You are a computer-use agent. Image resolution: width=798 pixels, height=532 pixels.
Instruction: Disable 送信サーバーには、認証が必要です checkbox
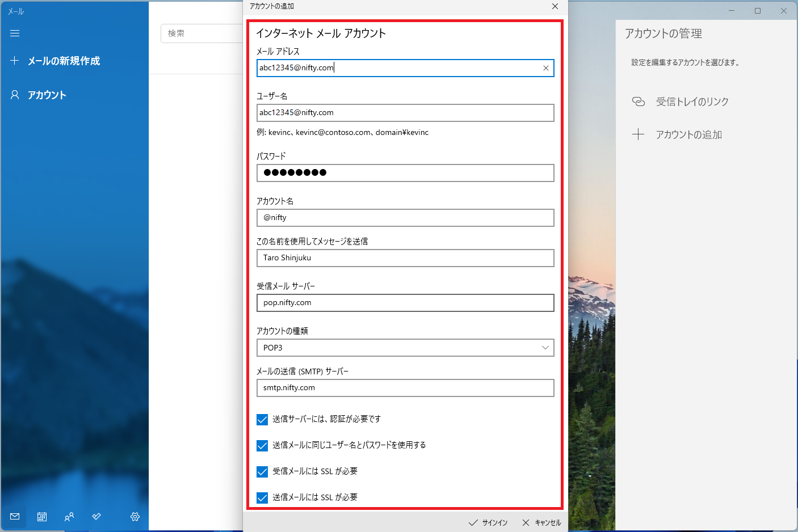point(262,419)
